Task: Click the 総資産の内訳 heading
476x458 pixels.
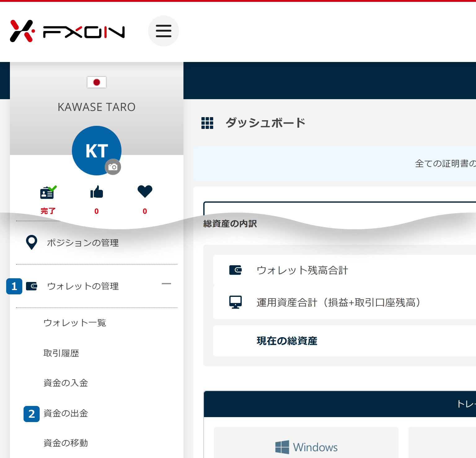Action: [x=230, y=224]
